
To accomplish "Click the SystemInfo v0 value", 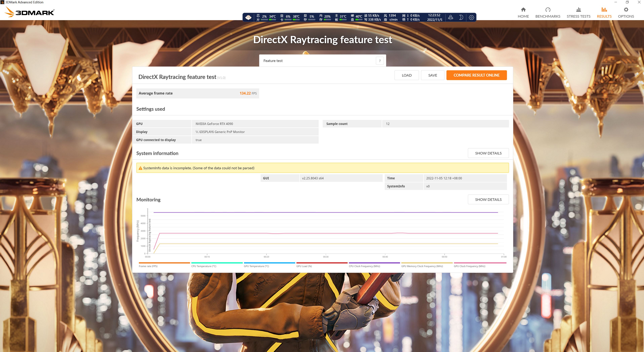I will coord(428,186).
